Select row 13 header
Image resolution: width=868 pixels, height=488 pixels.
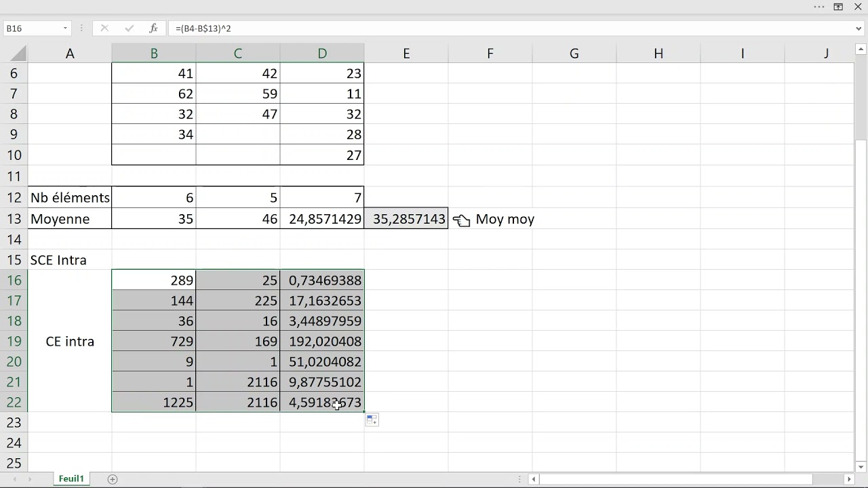click(14, 219)
